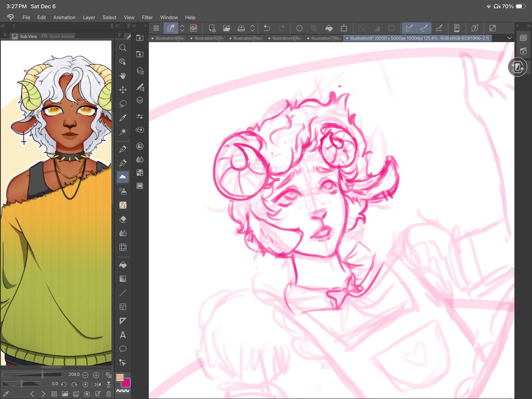Expand the stepper arrows next to the drawing mode icon
The image size is (532, 399).
[182, 28]
